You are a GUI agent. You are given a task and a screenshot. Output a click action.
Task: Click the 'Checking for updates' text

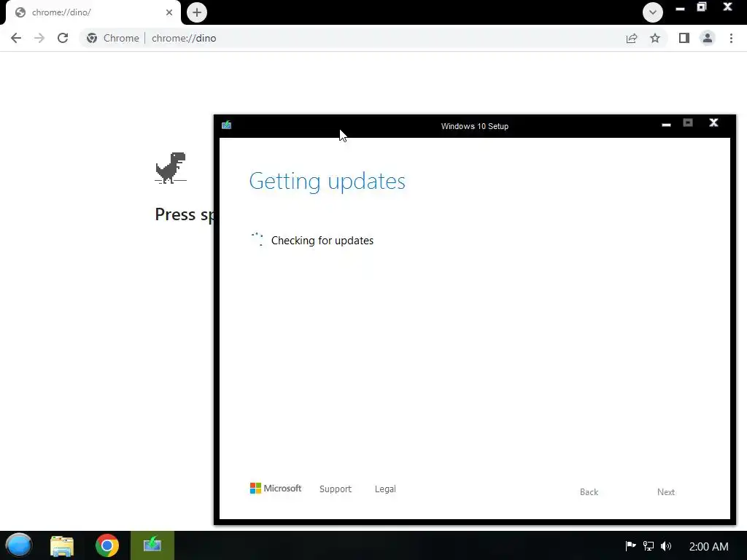pos(322,241)
